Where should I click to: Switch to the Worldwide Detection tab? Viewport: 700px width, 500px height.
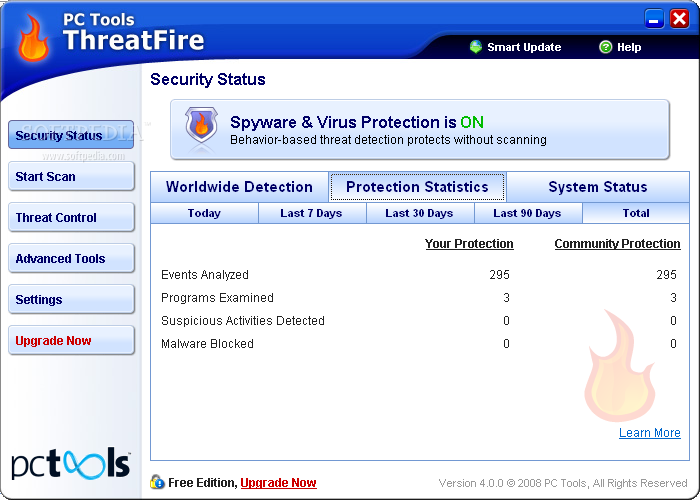239,187
